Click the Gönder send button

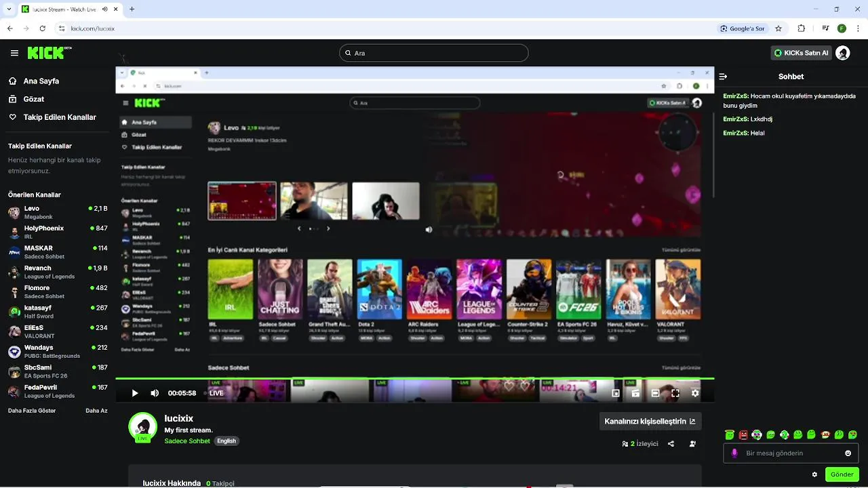[x=842, y=474]
